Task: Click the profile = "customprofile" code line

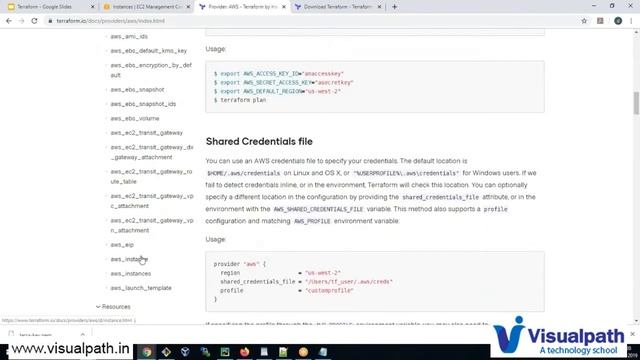Action: click(x=287, y=291)
